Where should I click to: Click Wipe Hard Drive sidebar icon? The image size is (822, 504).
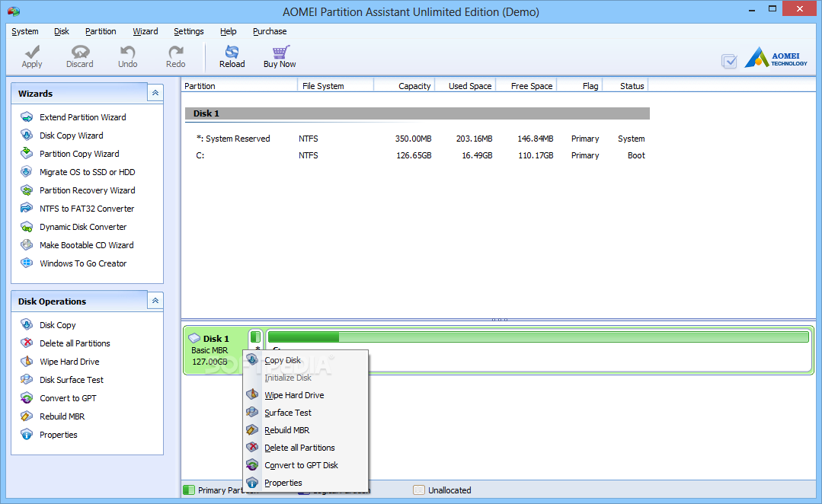click(27, 362)
